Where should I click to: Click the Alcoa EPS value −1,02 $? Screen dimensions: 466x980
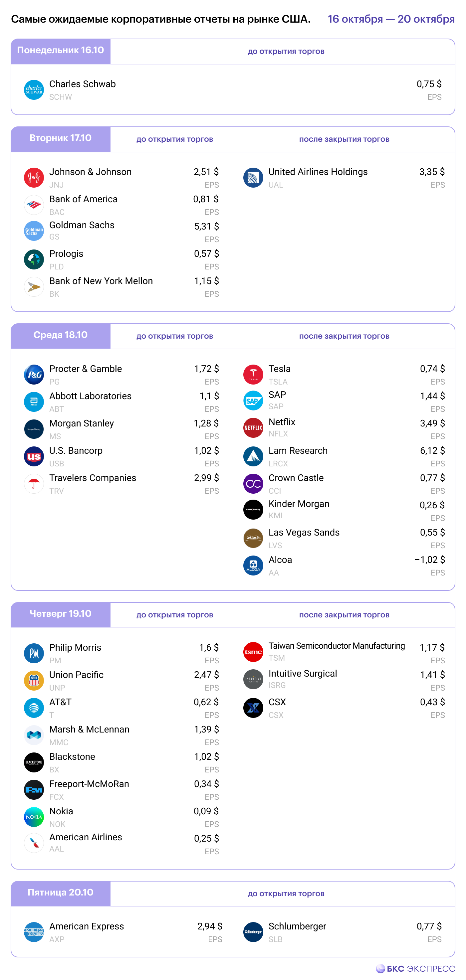tap(429, 560)
